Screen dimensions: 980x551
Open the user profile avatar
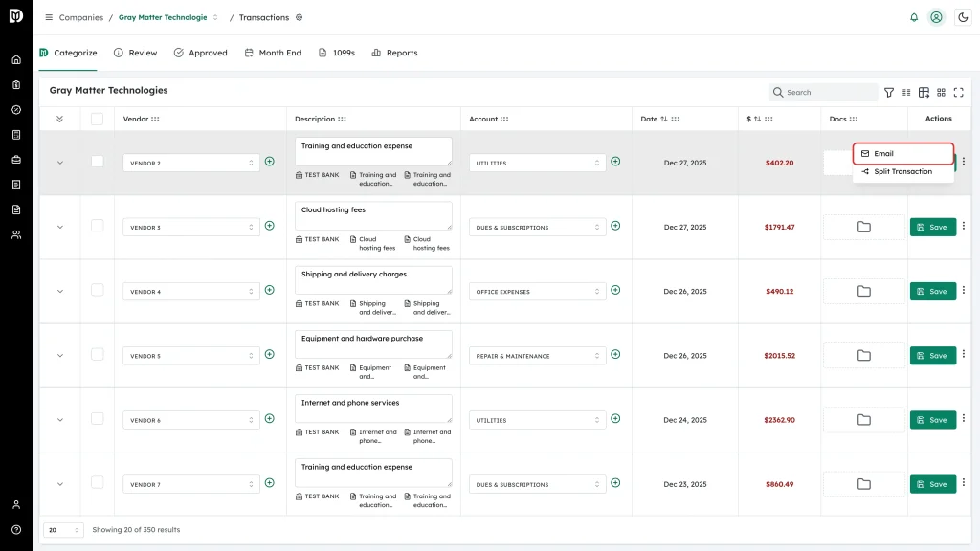(936, 17)
